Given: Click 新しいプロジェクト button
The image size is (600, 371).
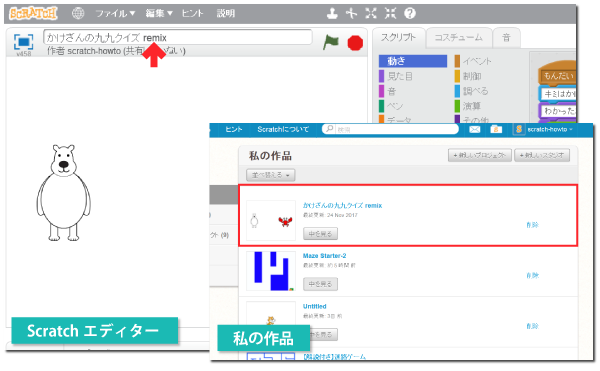Looking at the screenshot, I should [480, 155].
